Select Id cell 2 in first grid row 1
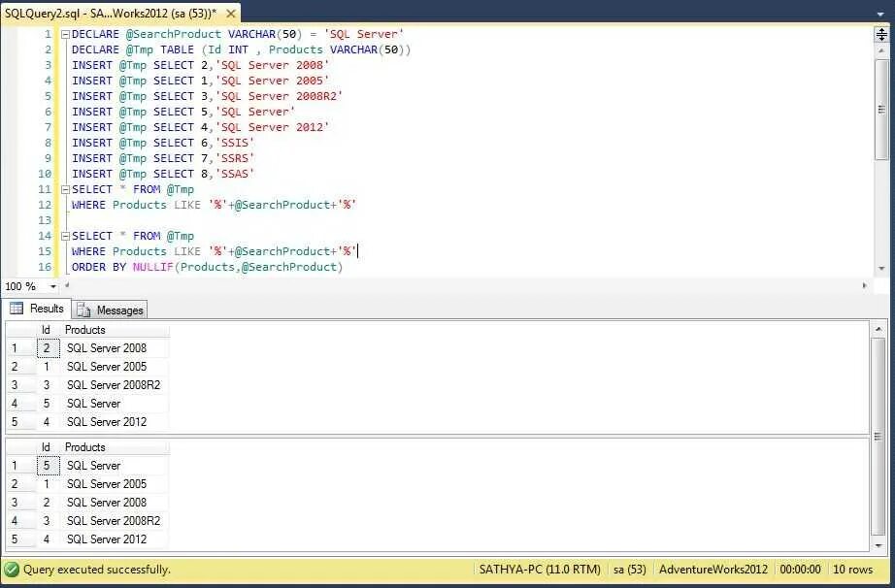This screenshot has height=588, width=895. [x=48, y=348]
